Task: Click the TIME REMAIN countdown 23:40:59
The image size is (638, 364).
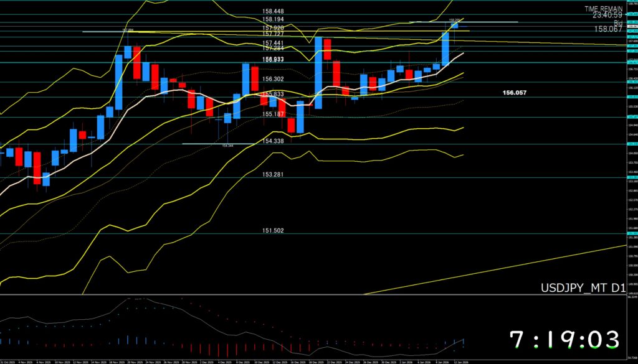Action: point(609,14)
